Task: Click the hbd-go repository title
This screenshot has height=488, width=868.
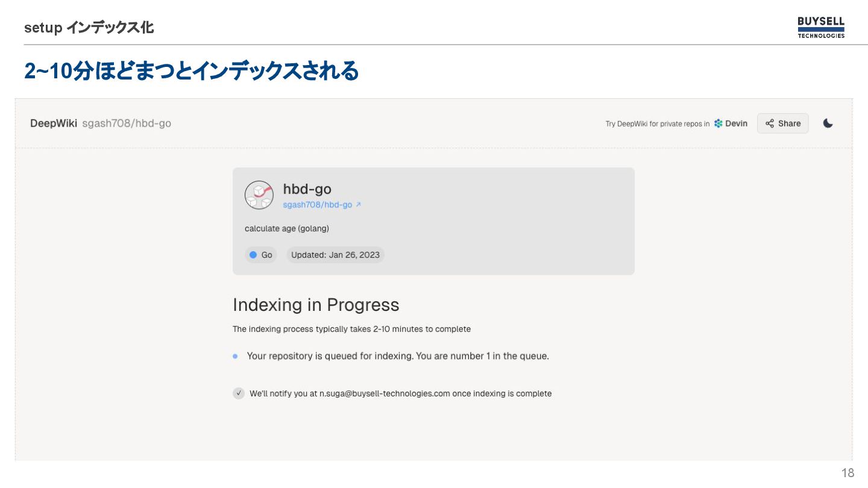Action: [x=307, y=189]
